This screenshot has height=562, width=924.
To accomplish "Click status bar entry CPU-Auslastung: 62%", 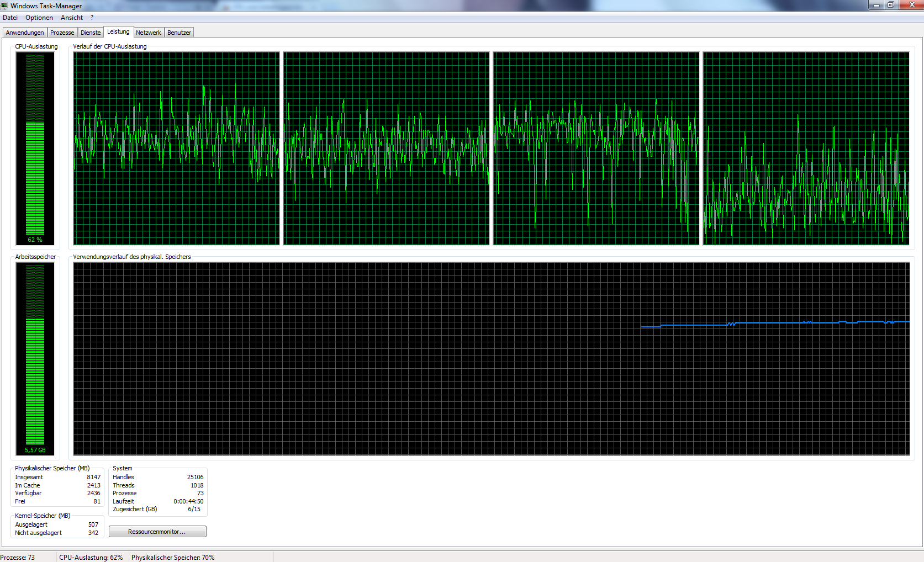I will click(x=91, y=557).
